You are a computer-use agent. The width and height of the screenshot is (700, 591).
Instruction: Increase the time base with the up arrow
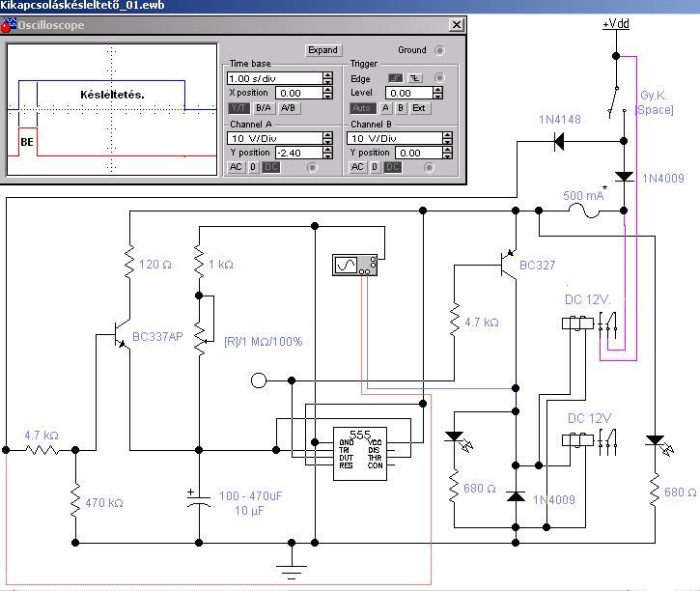click(x=327, y=75)
